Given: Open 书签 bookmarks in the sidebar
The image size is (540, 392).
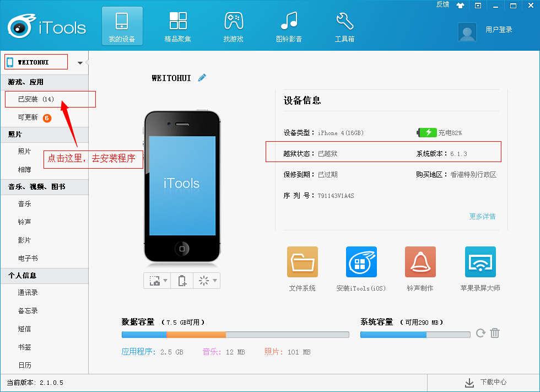Looking at the screenshot, I should (24, 347).
